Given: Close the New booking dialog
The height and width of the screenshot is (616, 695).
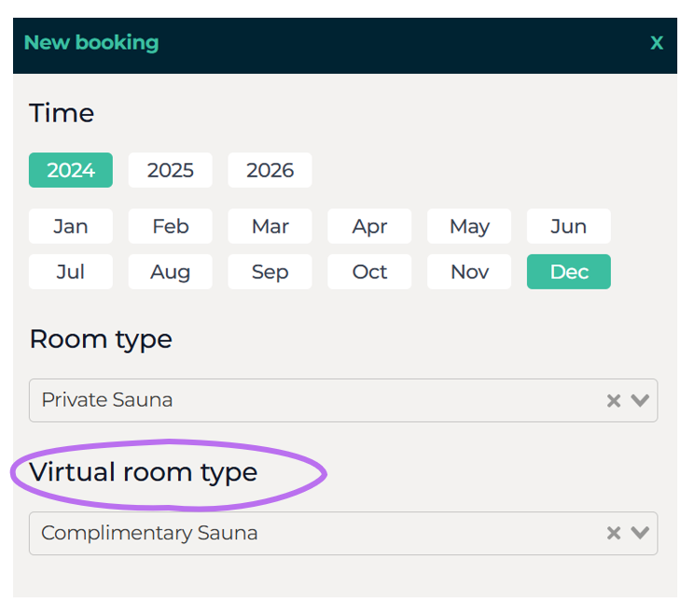Looking at the screenshot, I should click(657, 43).
